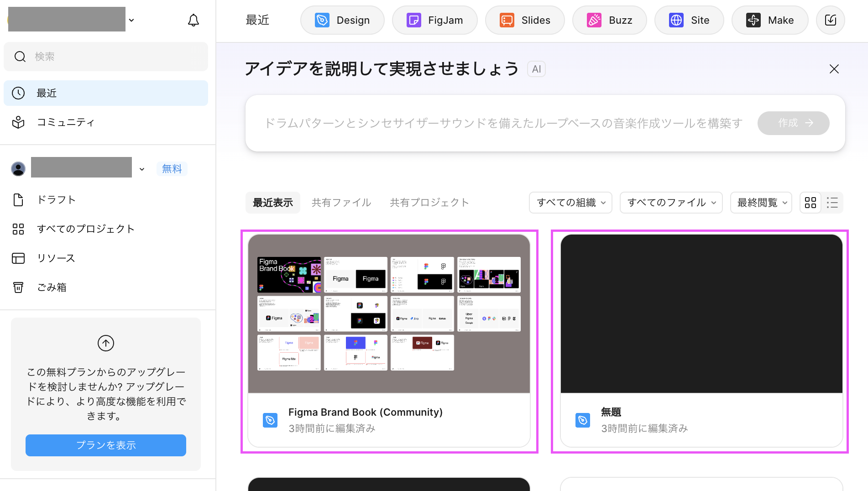Start a new Slides deck
This screenshot has width=868, height=491.
[525, 20]
